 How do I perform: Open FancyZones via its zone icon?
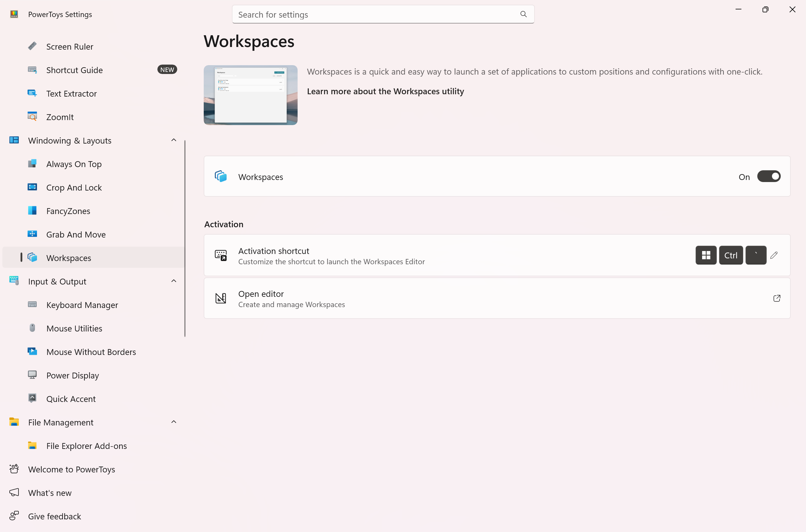[32, 210]
